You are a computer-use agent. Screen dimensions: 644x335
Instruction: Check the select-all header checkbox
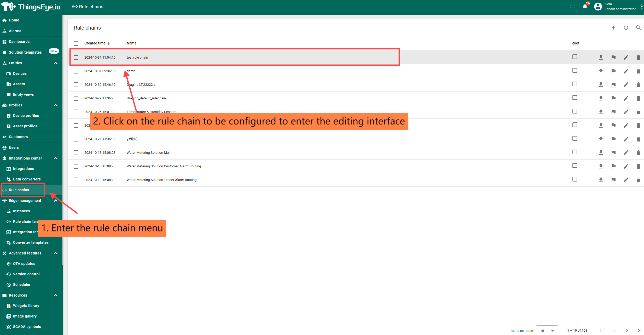76,43
